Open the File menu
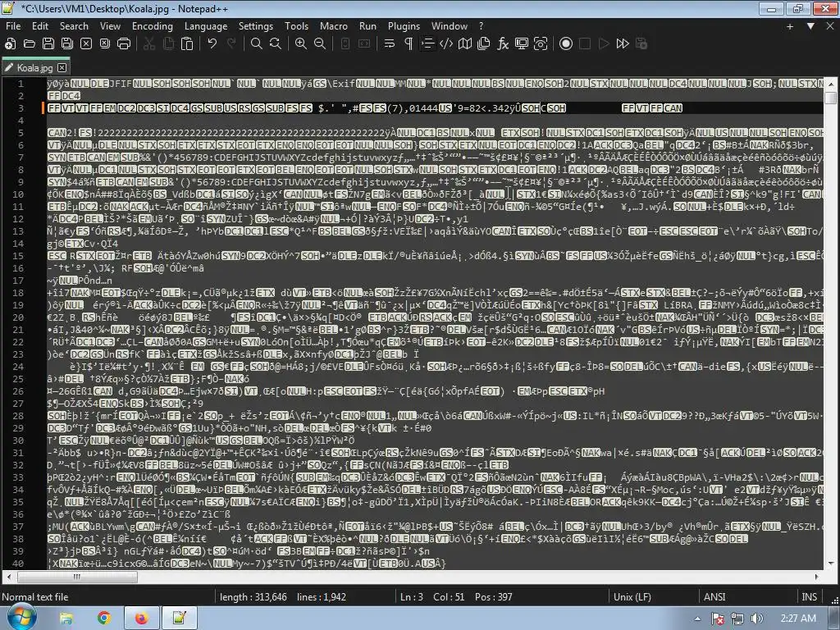 point(13,25)
